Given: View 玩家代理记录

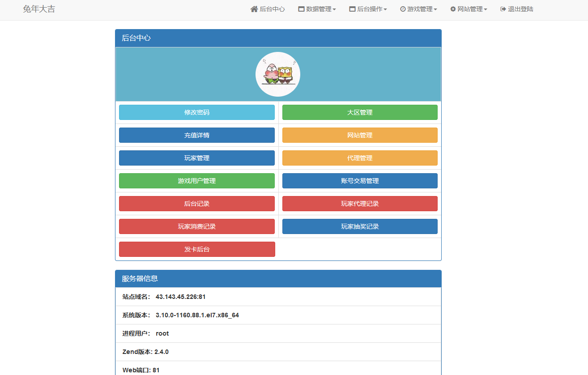Looking at the screenshot, I should 360,204.
